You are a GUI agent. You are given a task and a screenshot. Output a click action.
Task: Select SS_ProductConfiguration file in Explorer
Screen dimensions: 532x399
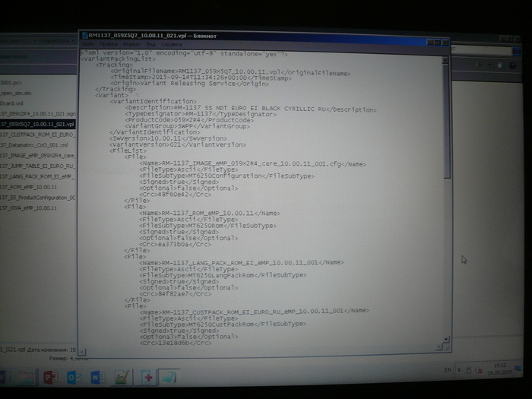click(38, 198)
